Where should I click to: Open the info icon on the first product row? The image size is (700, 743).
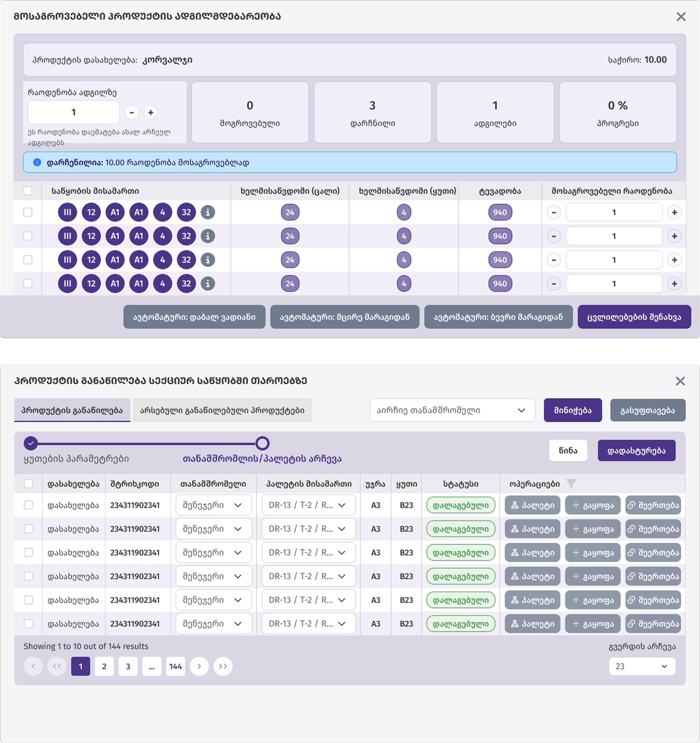point(207,212)
